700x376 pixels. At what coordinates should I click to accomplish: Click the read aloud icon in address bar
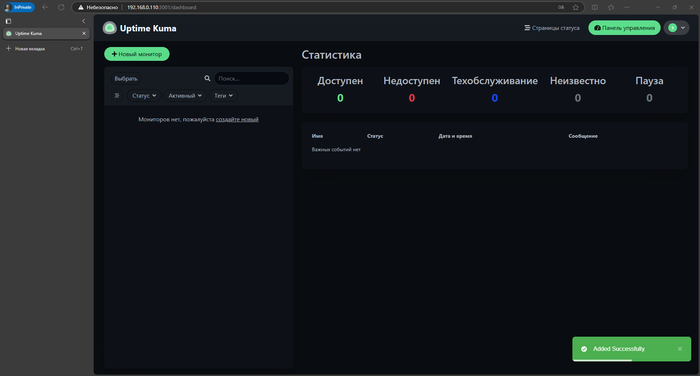tap(561, 7)
